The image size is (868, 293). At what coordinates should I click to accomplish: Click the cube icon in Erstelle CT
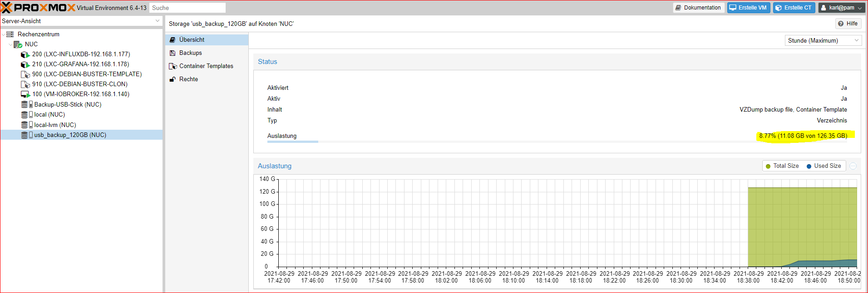click(x=779, y=8)
